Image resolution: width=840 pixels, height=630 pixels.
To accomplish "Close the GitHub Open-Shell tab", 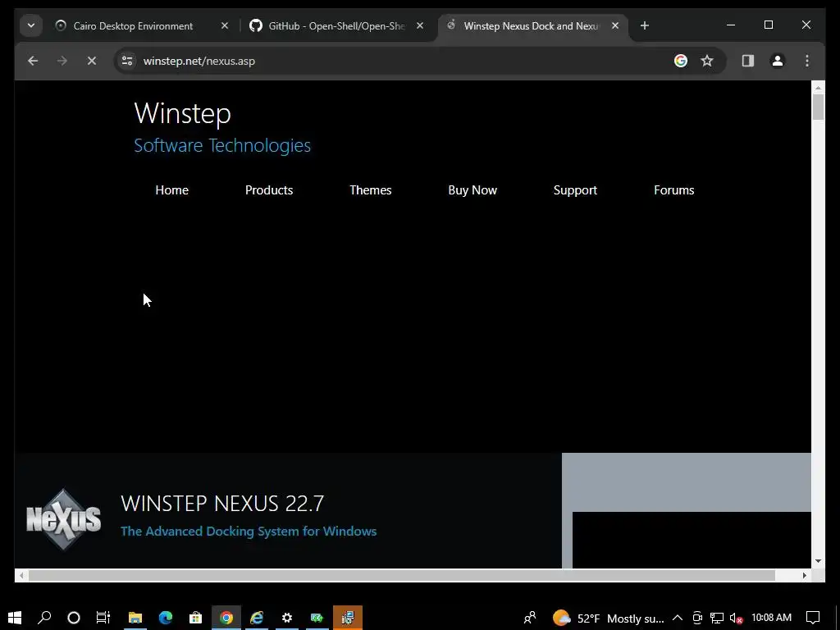I will point(420,25).
